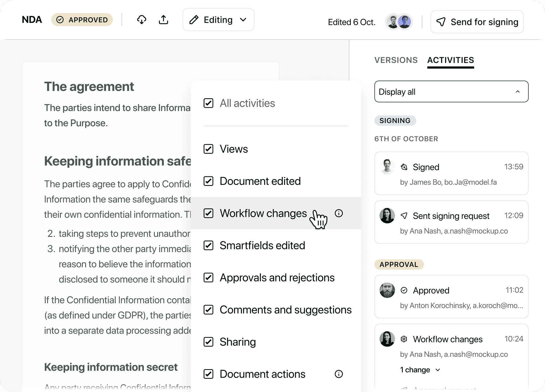The width and height of the screenshot is (545, 392).
Task: Click info icon beside Workflow changes filter
Action: click(x=339, y=213)
